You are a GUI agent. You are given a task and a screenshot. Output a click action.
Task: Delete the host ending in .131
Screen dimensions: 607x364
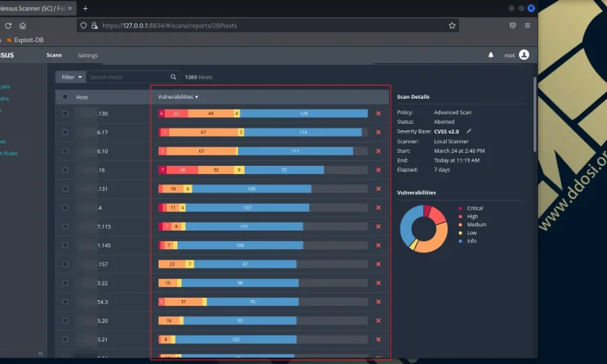(378, 188)
